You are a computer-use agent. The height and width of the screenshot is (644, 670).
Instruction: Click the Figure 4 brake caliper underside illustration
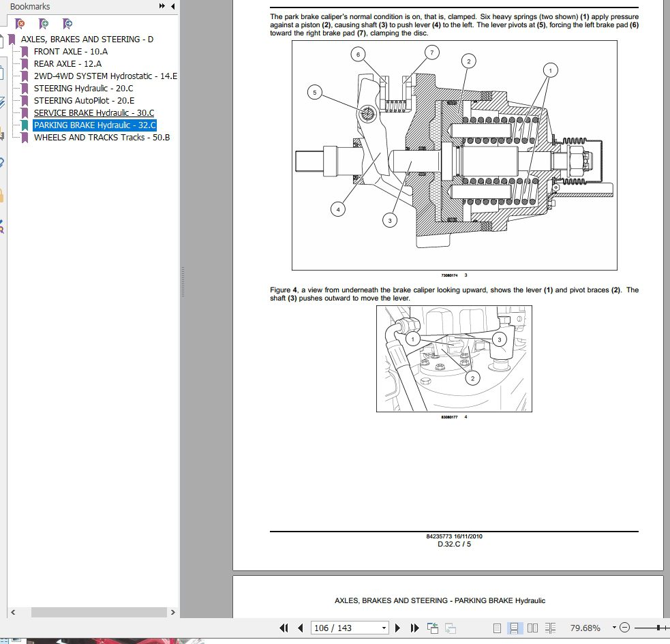point(454,359)
